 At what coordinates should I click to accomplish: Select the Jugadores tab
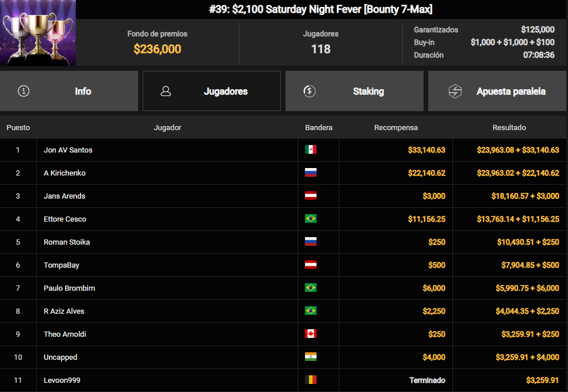(212, 91)
